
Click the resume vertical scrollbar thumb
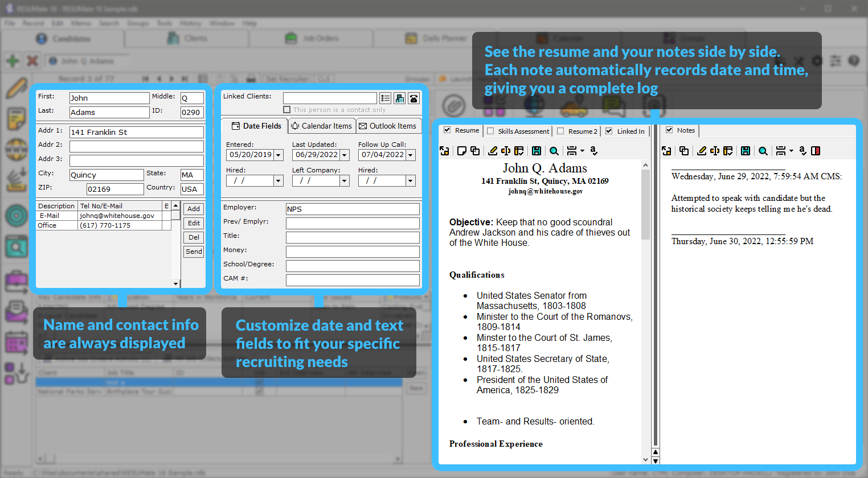pyautogui.click(x=645, y=205)
